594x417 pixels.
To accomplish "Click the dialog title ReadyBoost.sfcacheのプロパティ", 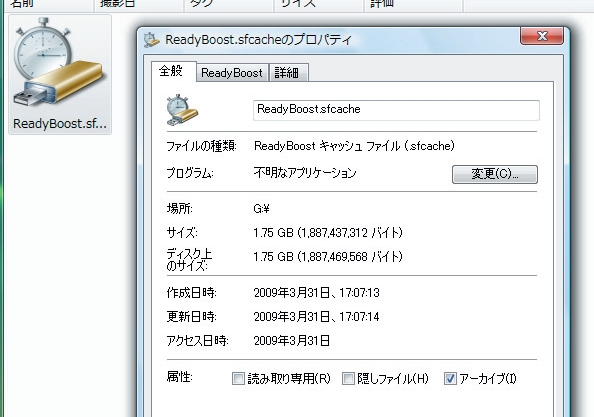I will 258,39.
